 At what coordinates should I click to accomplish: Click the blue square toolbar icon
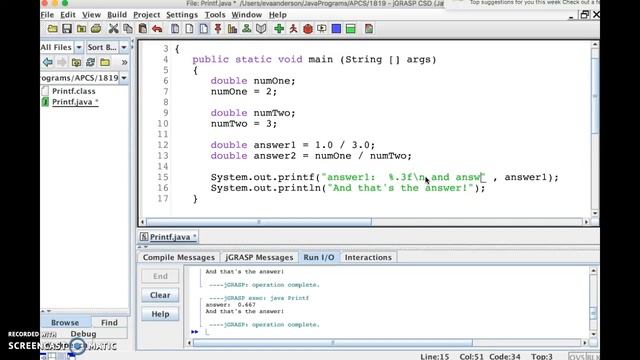336,29
